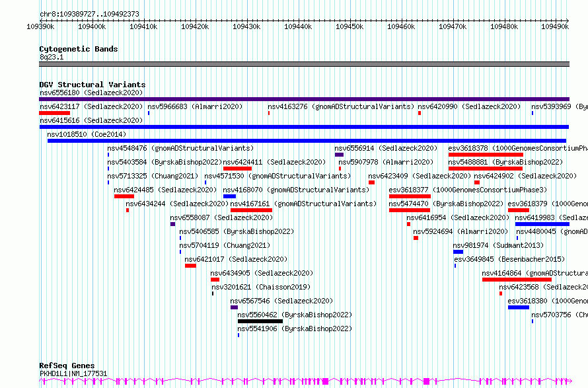Click the blue nsv1018510 variant bar
This screenshot has width=588, height=388.
[x=307, y=141]
